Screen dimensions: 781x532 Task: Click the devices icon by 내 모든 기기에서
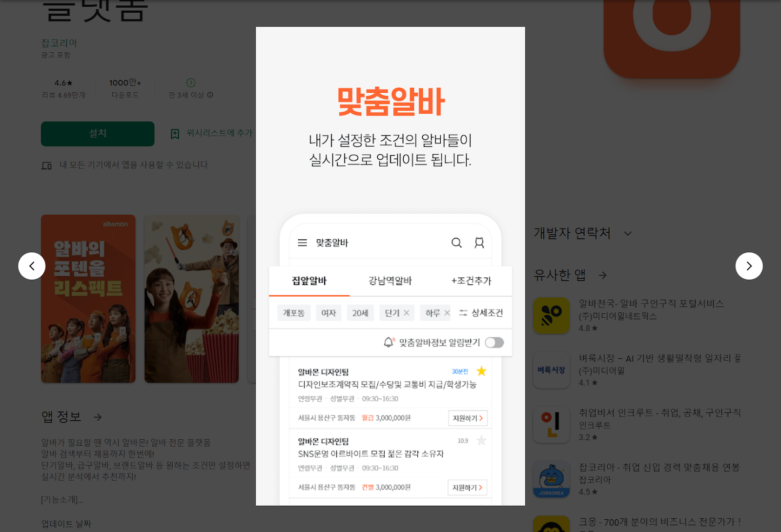(46, 165)
